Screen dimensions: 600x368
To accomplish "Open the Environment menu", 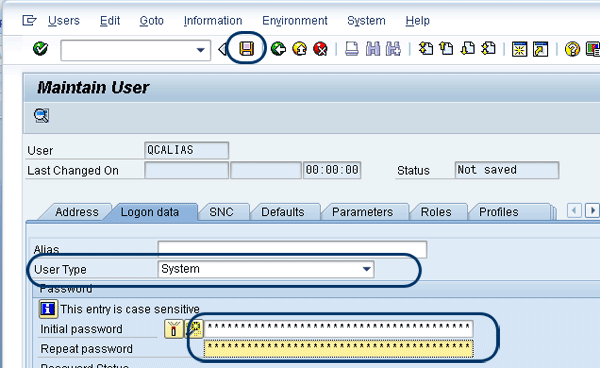I will point(295,20).
